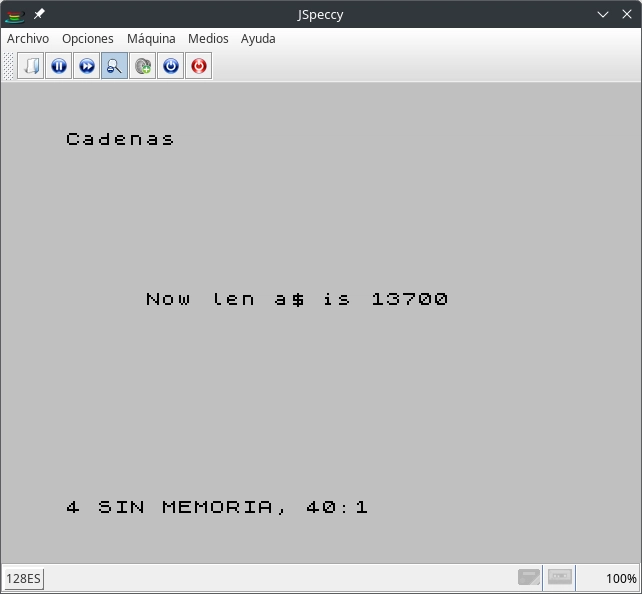Image resolution: width=642 pixels, height=594 pixels.
Task: Open the Archivo menu
Action: [28, 39]
